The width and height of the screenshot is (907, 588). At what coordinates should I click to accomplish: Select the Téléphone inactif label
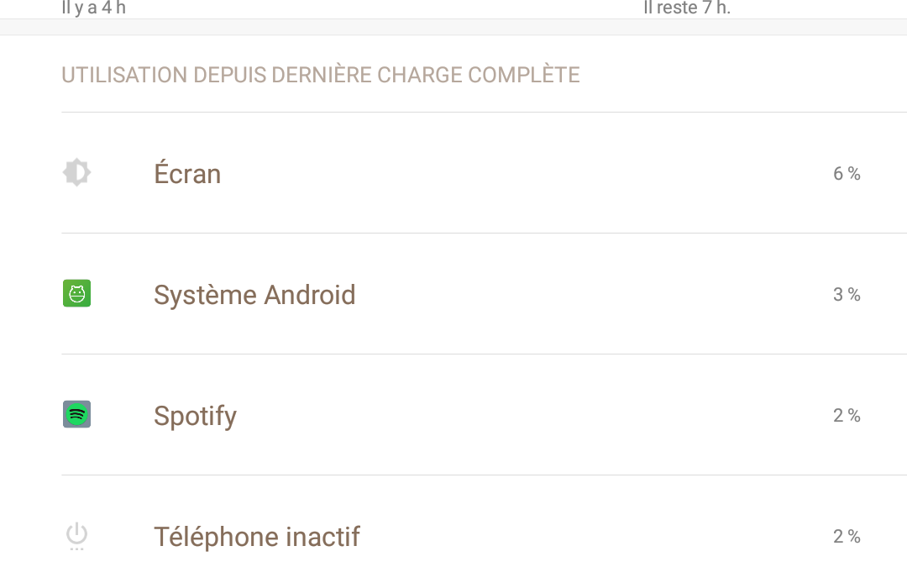click(x=257, y=537)
